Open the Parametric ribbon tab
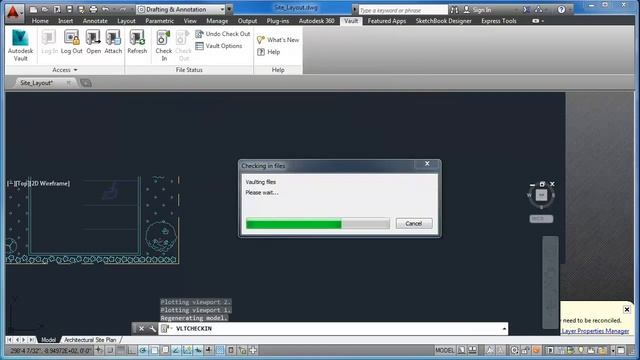 pos(159,21)
